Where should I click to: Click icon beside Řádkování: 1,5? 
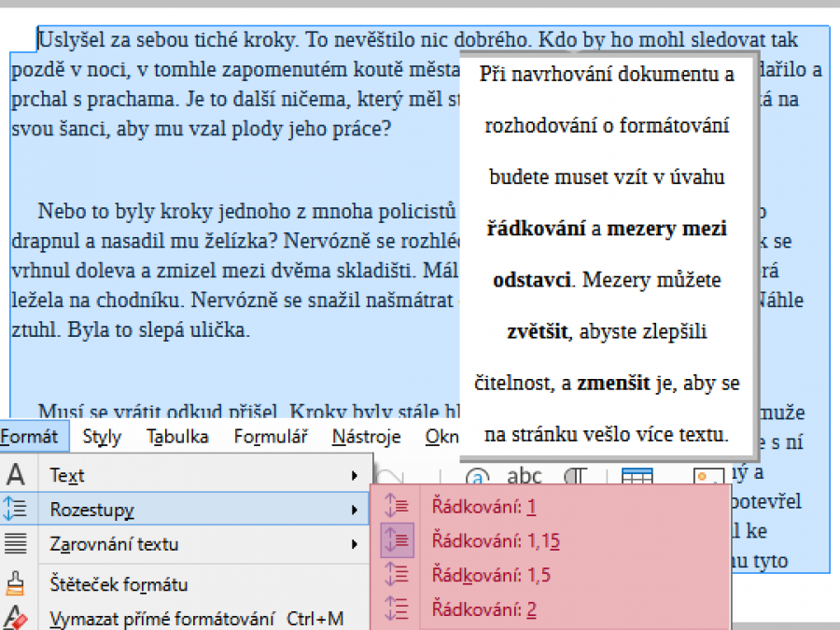(x=397, y=574)
